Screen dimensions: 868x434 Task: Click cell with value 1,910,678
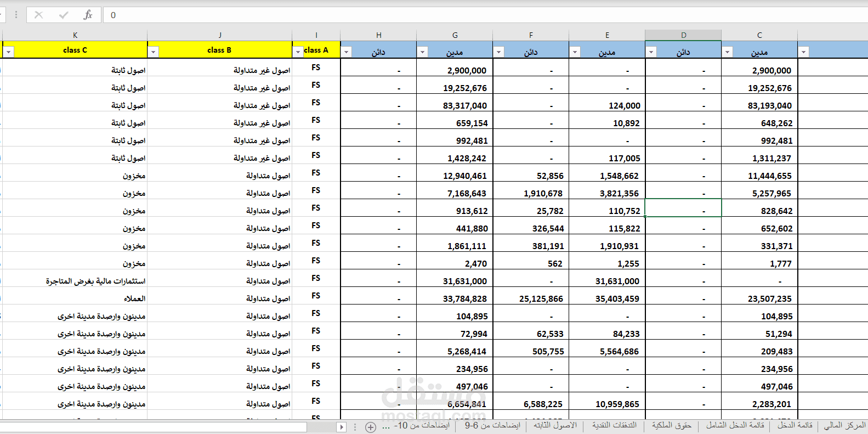point(531,191)
